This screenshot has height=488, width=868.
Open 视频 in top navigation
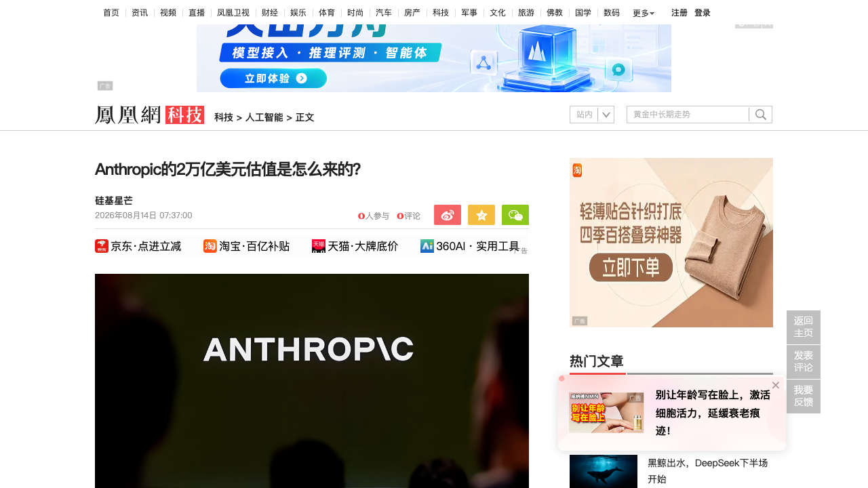168,13
